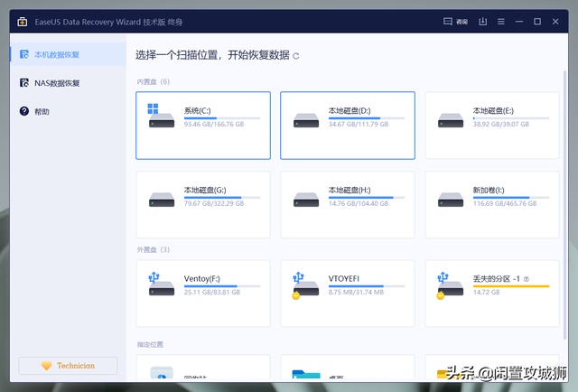Switch to NAS数据恢复 in sidebar

pyautogui.click(x=69, y=83)
